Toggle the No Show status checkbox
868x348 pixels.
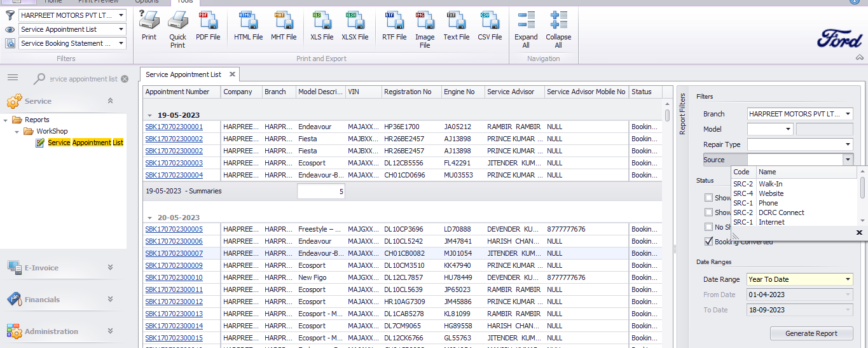pyautogui.click(x=708, y=227)
